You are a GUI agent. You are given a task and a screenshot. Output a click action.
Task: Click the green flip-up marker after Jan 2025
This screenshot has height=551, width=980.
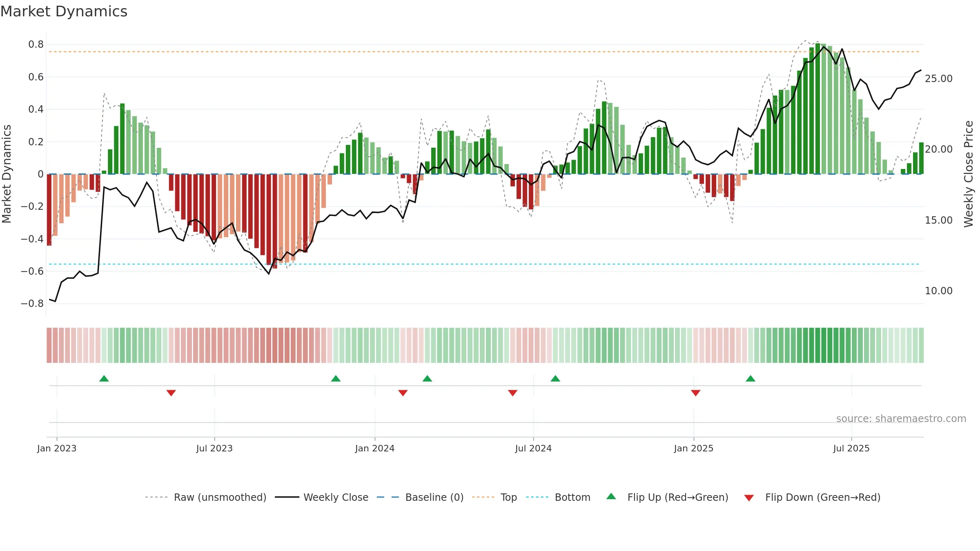[x=751, y=378]
